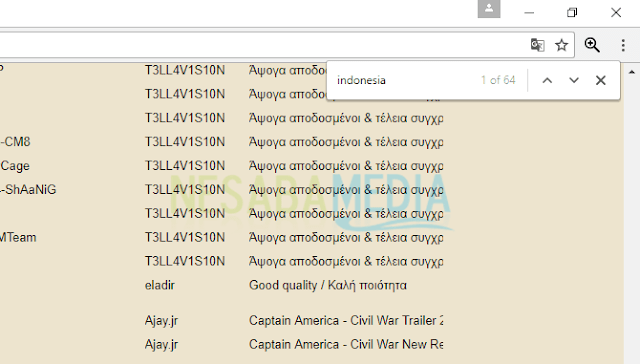Click T3LL4V1S10N in the Cage row
Image resolution: width=640 pixels, height=364 pixels.
(185, 166)
